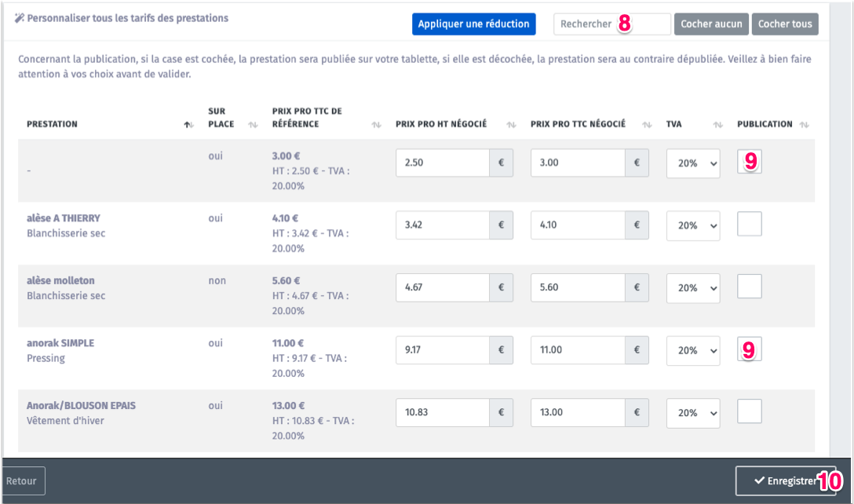
Task: Open TVA dropdown for anorak SIMPLE
Action: pyautogui.click(x=693, y=350)
